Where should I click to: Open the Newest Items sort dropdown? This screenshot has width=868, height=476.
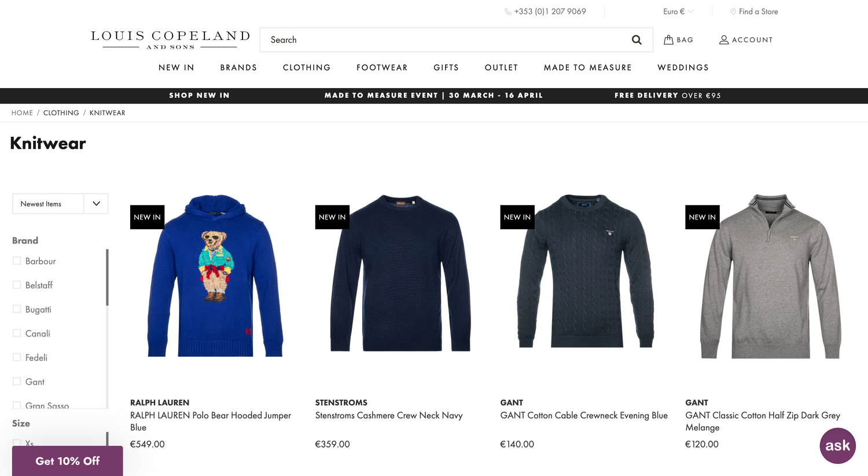[60, 203]
